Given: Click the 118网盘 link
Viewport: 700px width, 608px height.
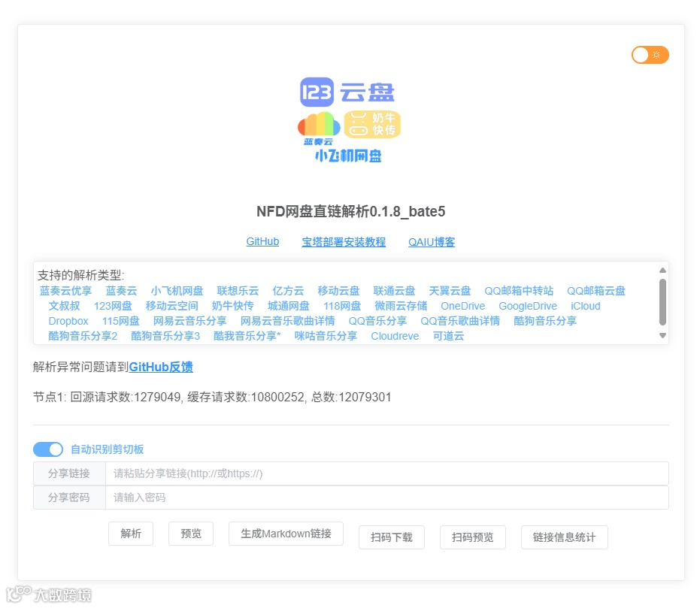Looking at the screenshot, I should click(x=342, y=306).
